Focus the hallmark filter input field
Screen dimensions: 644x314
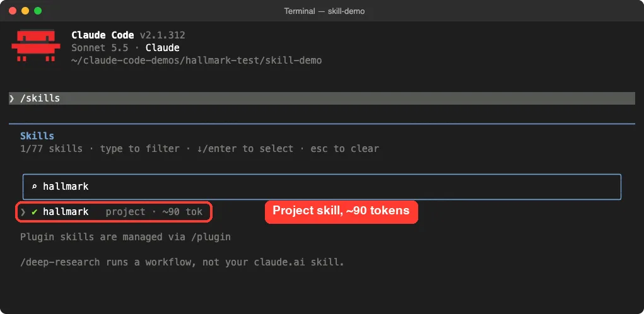(322, 187)
